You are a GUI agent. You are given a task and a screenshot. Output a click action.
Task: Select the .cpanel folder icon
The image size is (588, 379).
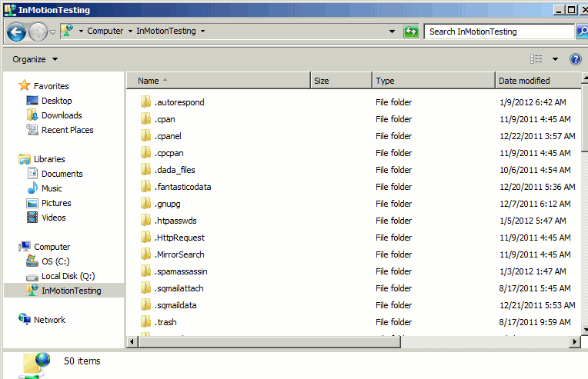click(x=146, y=135)
